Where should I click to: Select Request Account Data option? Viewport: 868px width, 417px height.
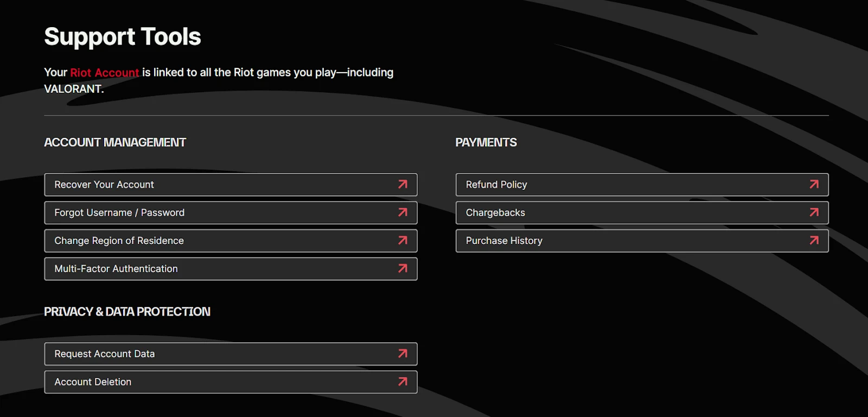pyautogui.click(x=105, y=354)
